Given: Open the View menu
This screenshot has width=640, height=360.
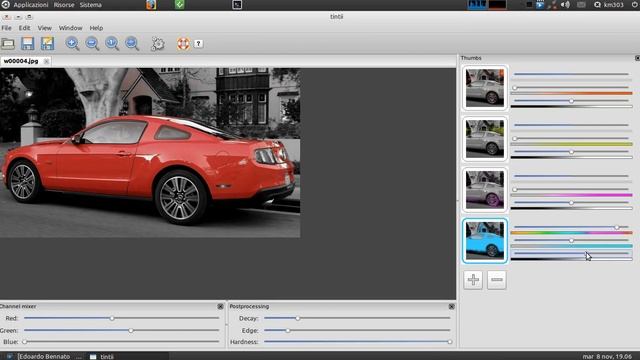Looking at the screenshot, I should click(x=44, y=28).
